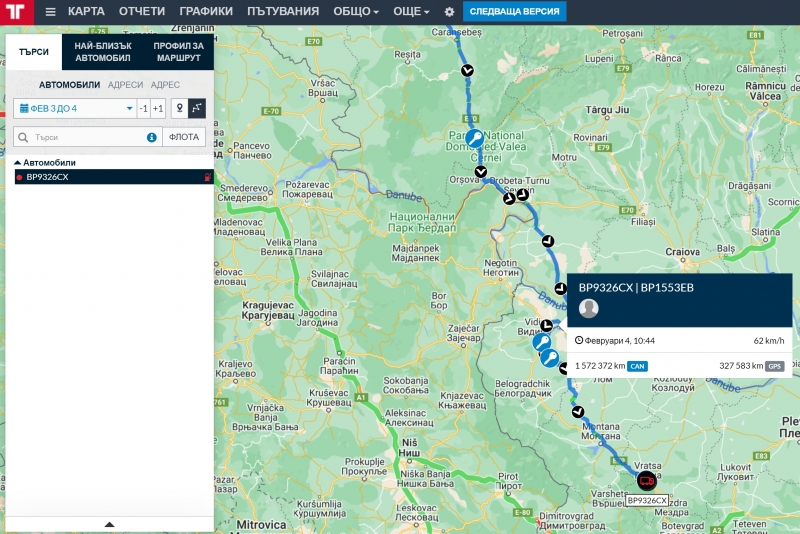Select the АДРЕС sub-tab
800x534 pixels.
click(x=165, y=85)
